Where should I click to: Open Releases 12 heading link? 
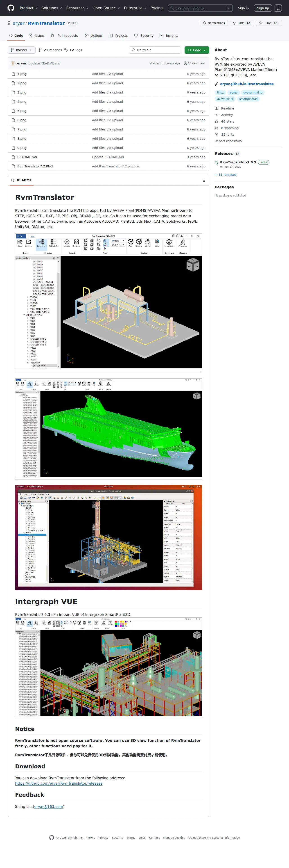pos(227,154)
